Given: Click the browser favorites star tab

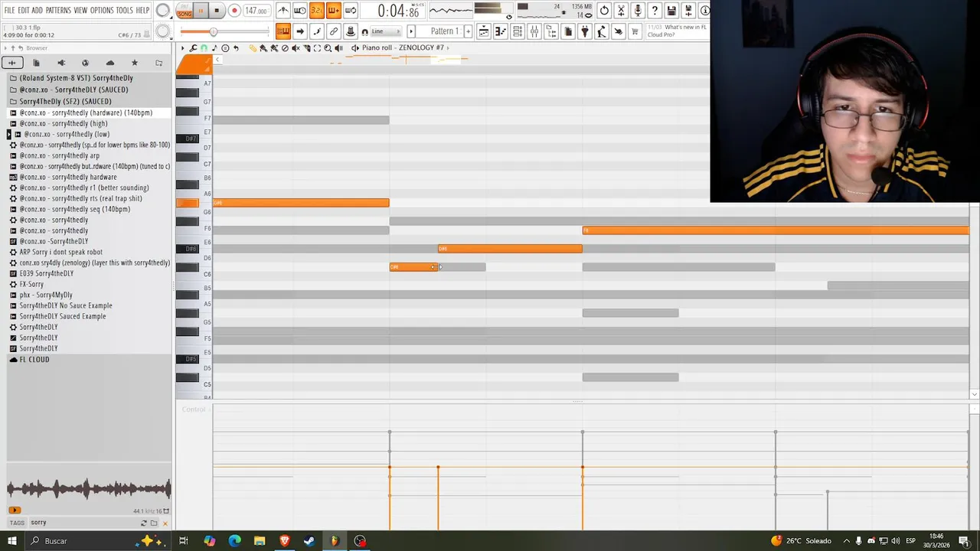Looking at the screenshot, I should pos(134,63).
